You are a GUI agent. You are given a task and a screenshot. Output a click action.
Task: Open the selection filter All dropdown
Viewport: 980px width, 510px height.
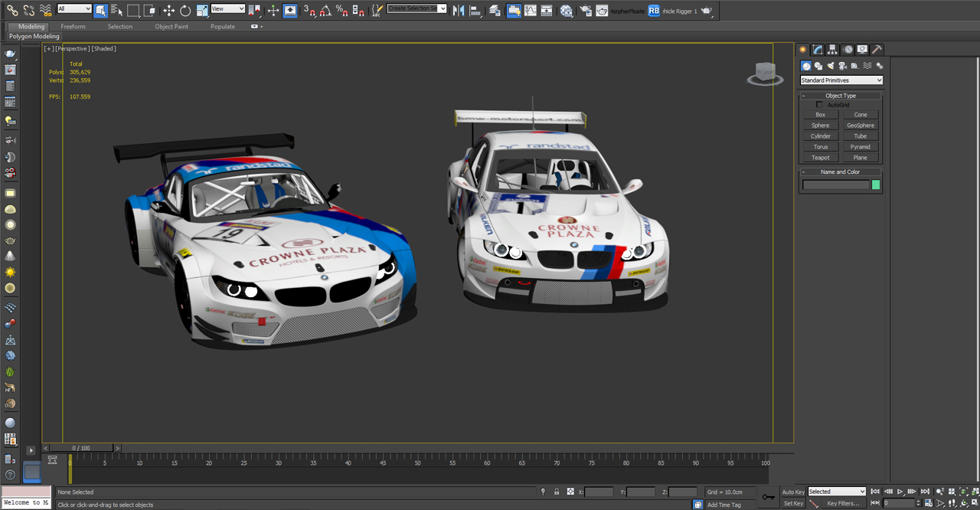coord(74,9)
